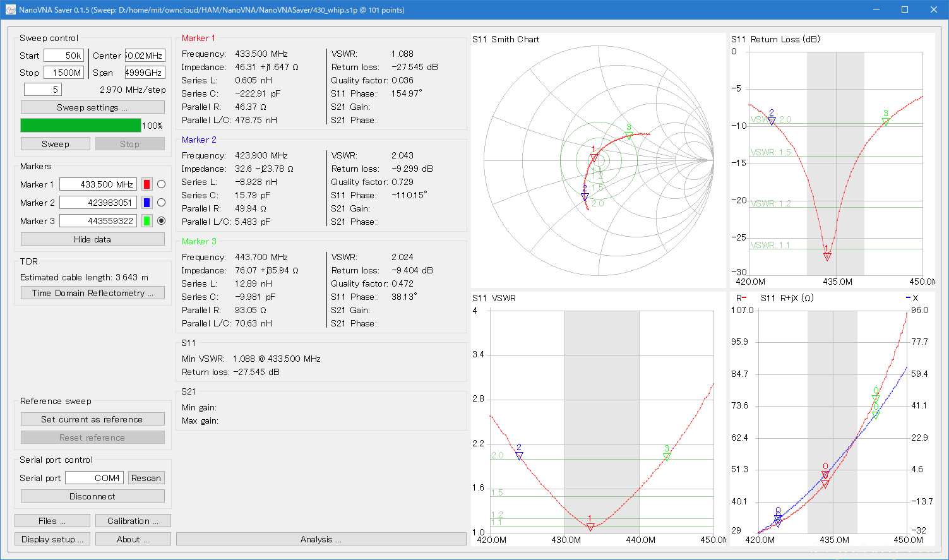
Task: Maximize the NanoVNA Saver window
Action: (905, 9)
